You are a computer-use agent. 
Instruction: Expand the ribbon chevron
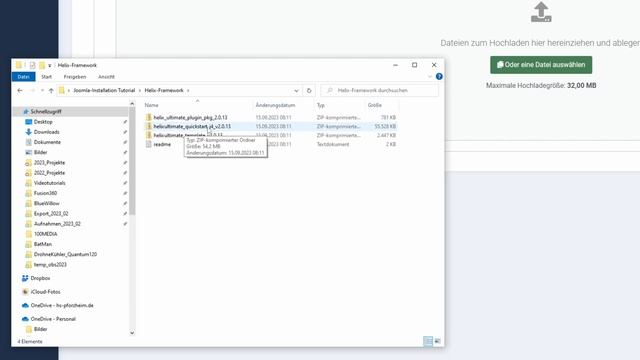[x=429, y=77]
